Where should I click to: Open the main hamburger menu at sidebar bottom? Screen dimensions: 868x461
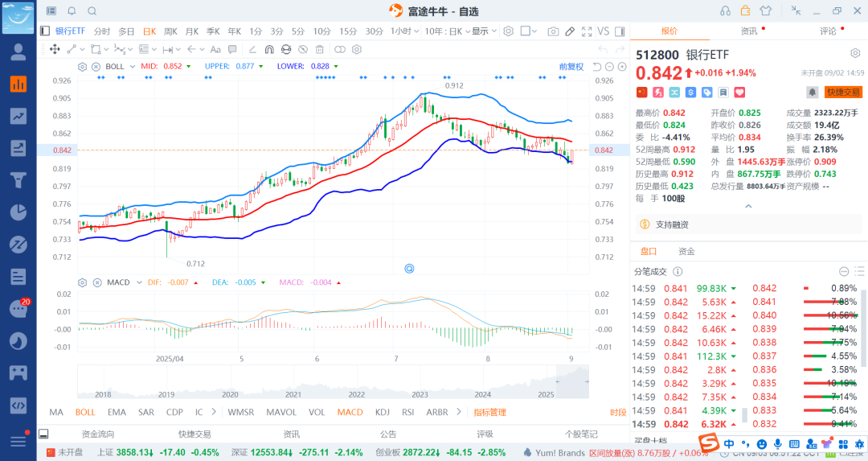[x=18, y=441]
